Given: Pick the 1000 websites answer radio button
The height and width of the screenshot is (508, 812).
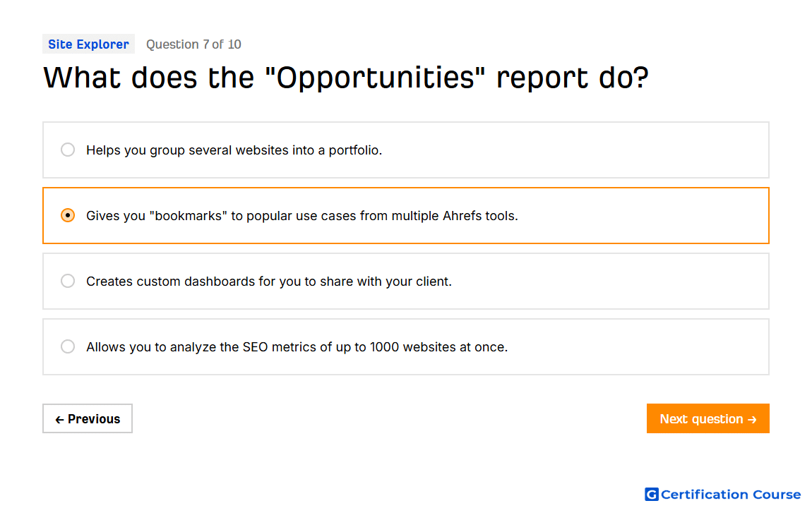Looking at the screenshot, I should click(x=68, y=346).
